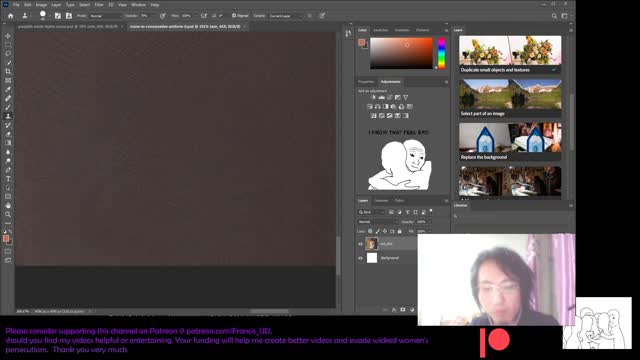Select the Brush tool
This screenshot has width=640, height=360.
(x=8, y=107)
